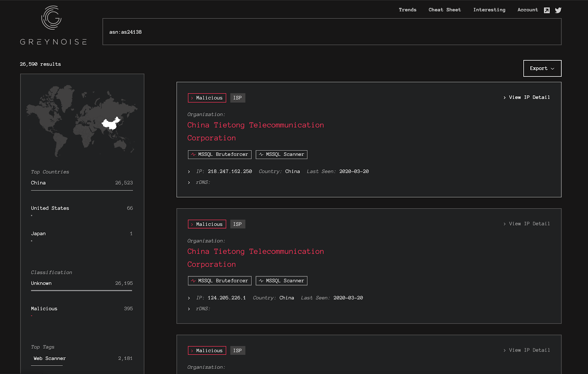Click Malicious badge on the third result card

[207, 351]
